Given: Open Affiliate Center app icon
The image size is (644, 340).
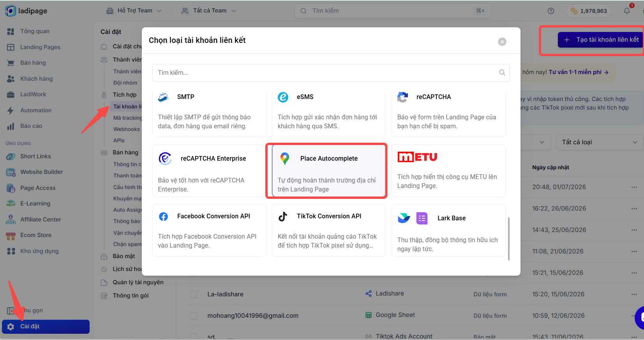Looking at the screenshot, I should click(11, 220).
